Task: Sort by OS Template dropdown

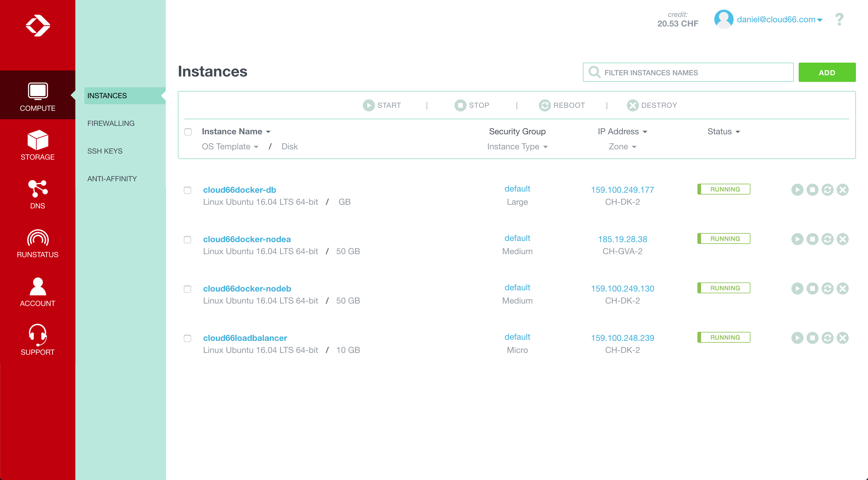Action: tap(230, 146)
